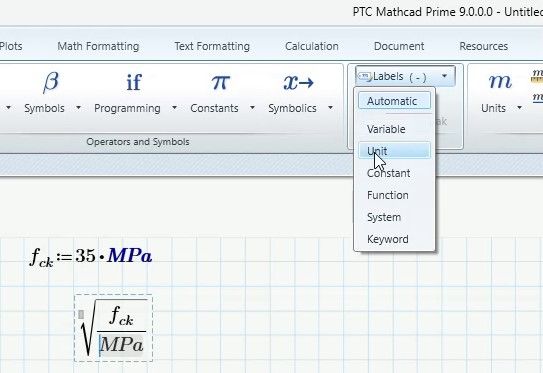Viewport: 543px width, 373px height.
Task: Select Constant in Labels list
Action: (x=394, y=173)
